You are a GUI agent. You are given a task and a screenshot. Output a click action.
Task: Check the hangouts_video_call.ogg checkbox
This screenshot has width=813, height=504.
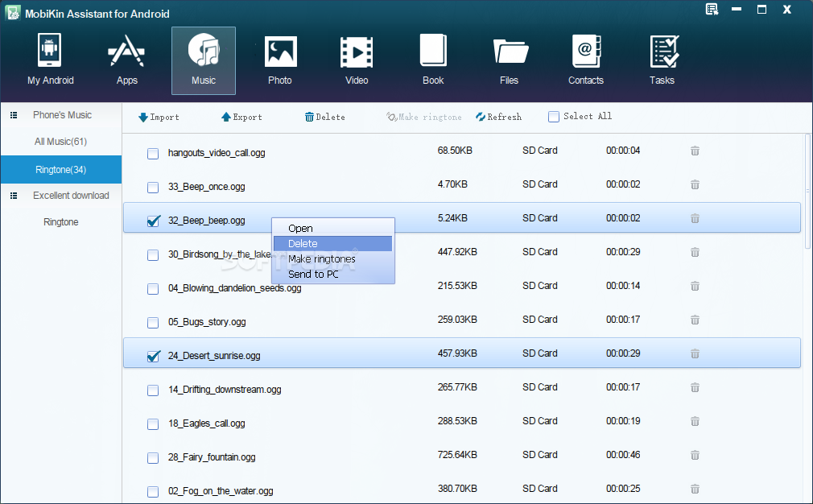pos(153,154)
